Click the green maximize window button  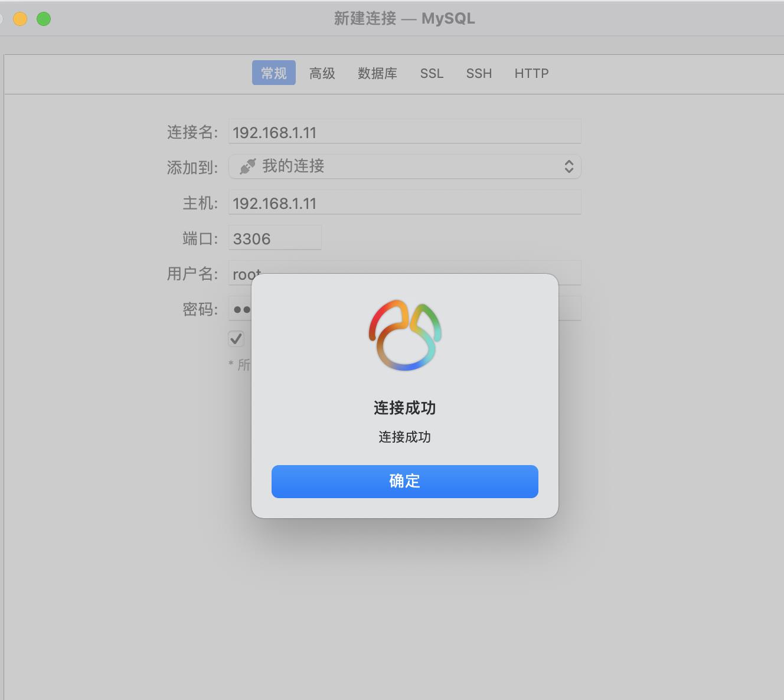[44, 19]
